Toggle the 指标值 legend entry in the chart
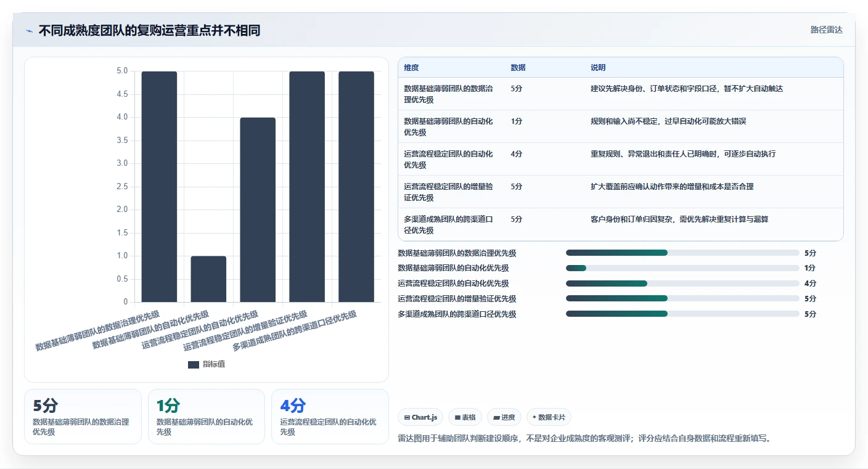This screenshot has width=868, height=469. (x=207, y=364)
